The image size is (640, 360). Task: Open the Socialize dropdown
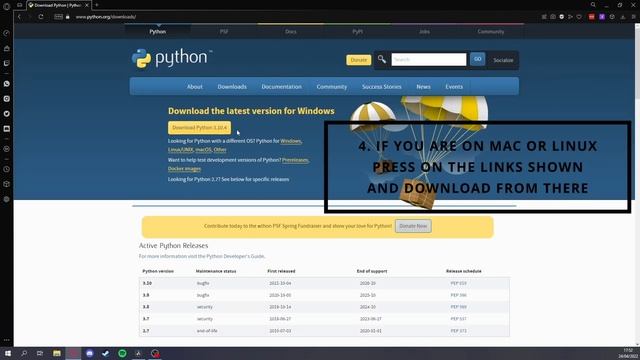pyautogui.click(x=503, y=60)
